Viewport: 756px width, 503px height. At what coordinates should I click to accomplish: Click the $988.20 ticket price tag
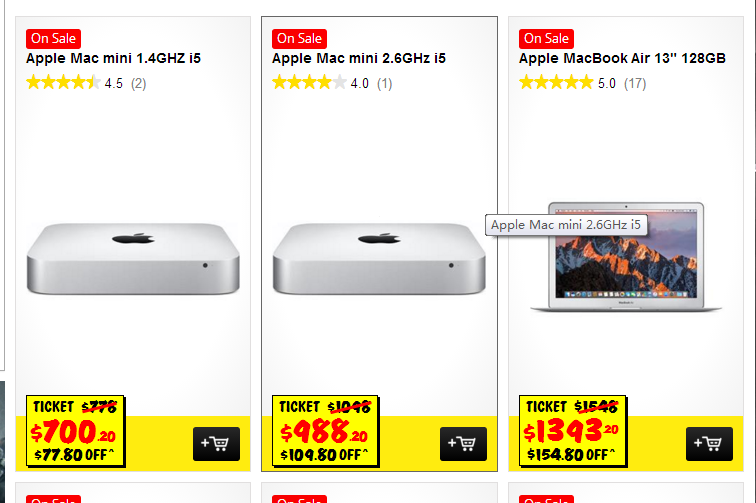[325, 431]
